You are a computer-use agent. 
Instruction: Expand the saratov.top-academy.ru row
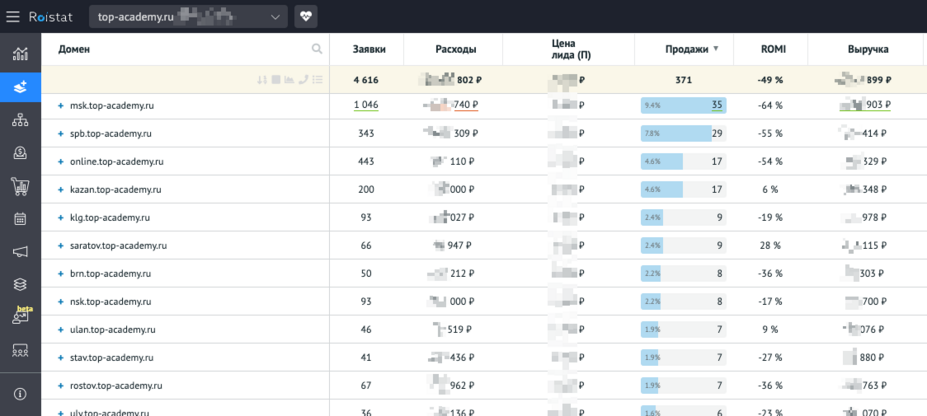[x=61, y=246]
